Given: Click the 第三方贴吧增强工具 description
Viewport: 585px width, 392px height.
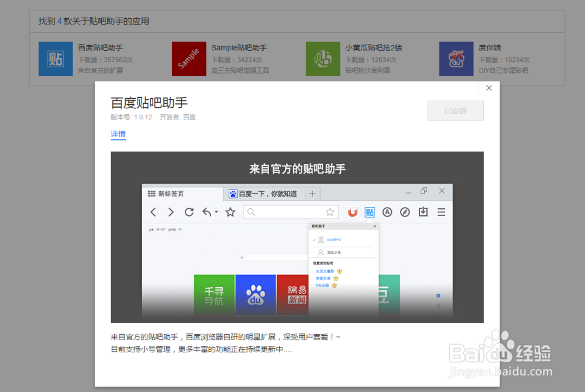Looking at the screenshot, I should [240, 70].
